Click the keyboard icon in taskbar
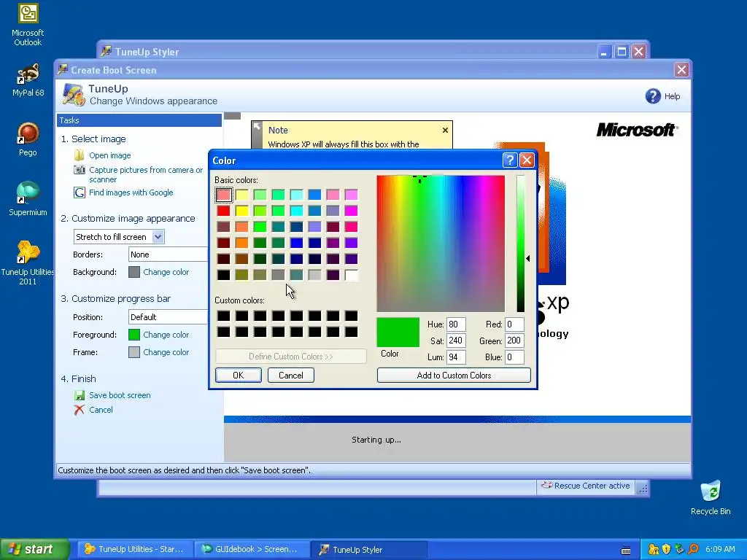Viewport: 747px width, 560px height. (626, 551)
